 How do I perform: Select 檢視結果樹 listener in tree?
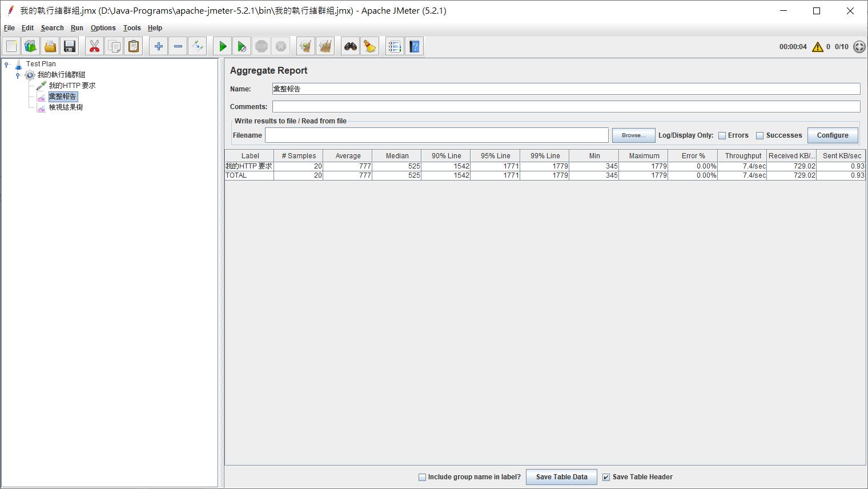(66, 107)
